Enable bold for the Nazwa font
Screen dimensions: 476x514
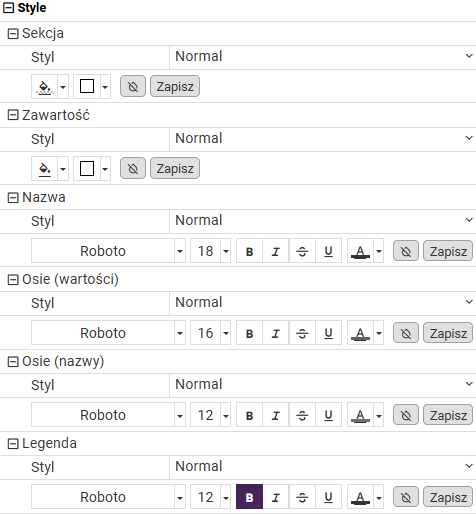249,251
